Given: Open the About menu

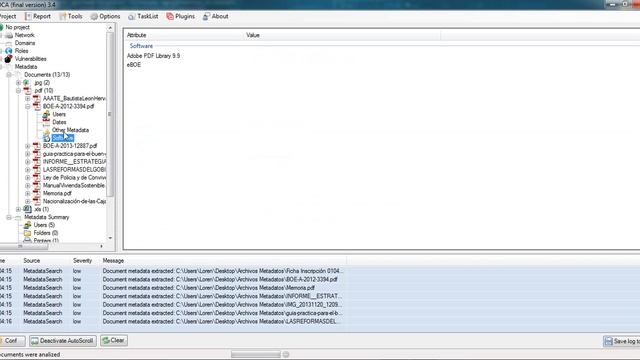Looking at the screenshot, I should [x=216, y=16].
